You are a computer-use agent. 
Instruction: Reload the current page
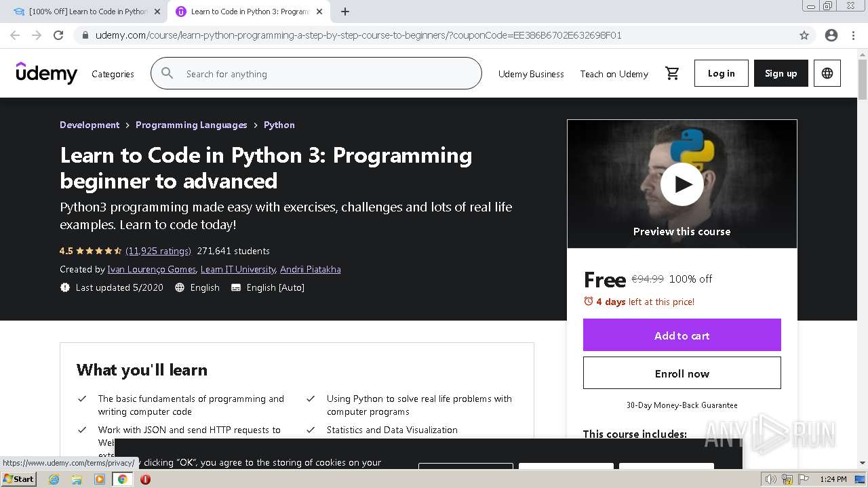(x=58, y=35)
